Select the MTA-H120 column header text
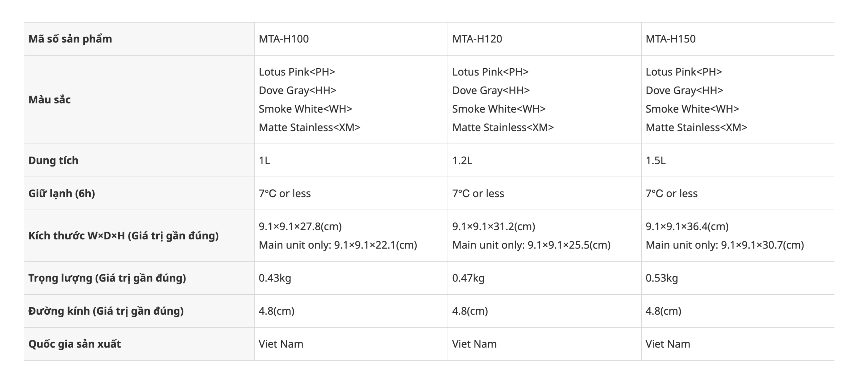 coord(477,39)
